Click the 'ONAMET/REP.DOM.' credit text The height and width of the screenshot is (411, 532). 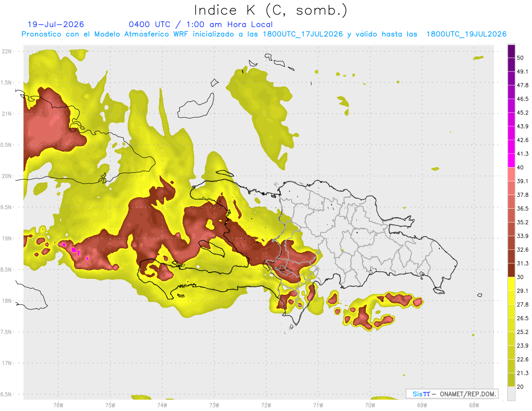pos(467,394)
